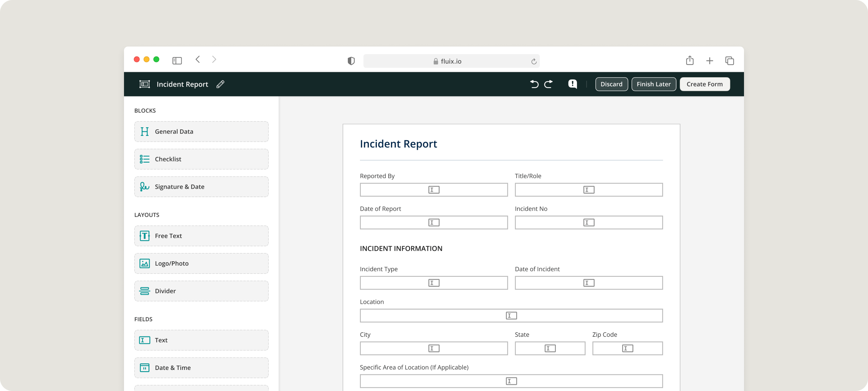Click the pencil icon to rename form
Viewport: 868px width, 391px height.
click(220, 84)
